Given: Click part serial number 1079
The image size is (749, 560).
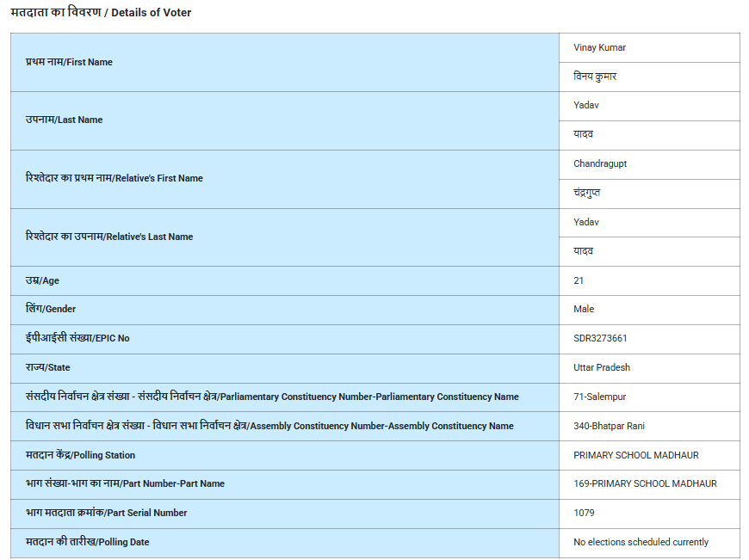Looking at the screenshot, I should tap(584, 513).
